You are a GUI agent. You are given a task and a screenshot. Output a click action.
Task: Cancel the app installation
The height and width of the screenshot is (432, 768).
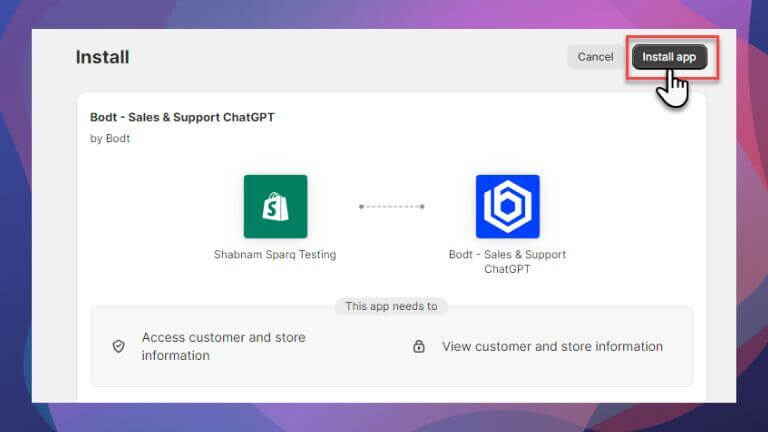[595, 57]
